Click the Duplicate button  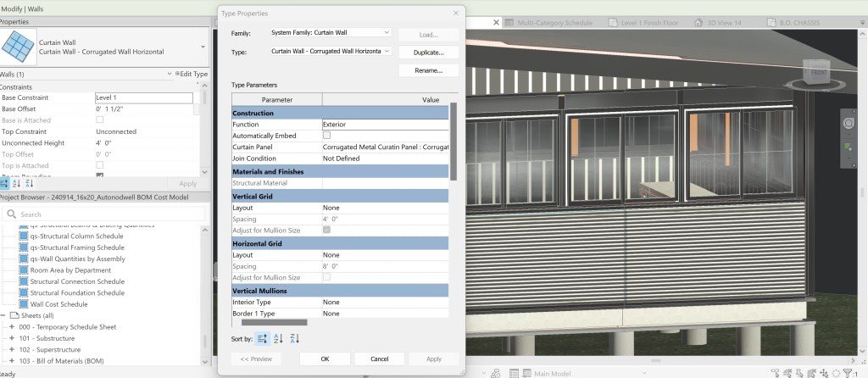[x=428, y=53]
